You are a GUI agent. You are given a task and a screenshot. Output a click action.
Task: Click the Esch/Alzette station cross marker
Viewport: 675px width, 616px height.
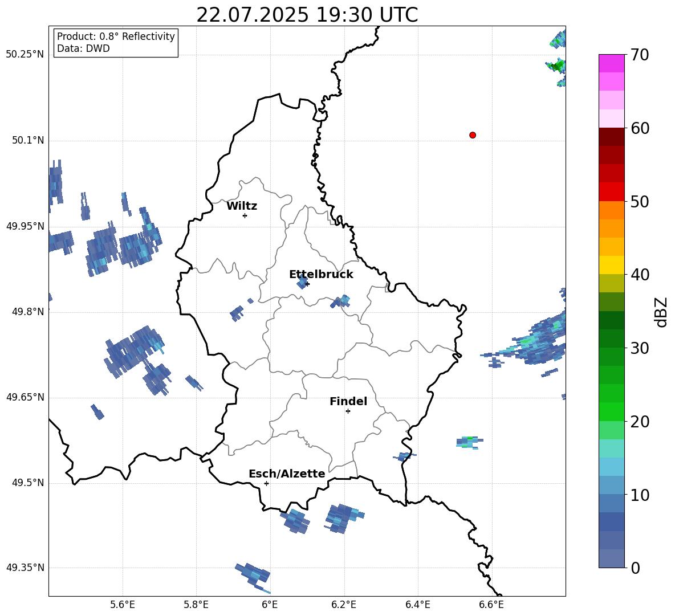tap(266, 483)
